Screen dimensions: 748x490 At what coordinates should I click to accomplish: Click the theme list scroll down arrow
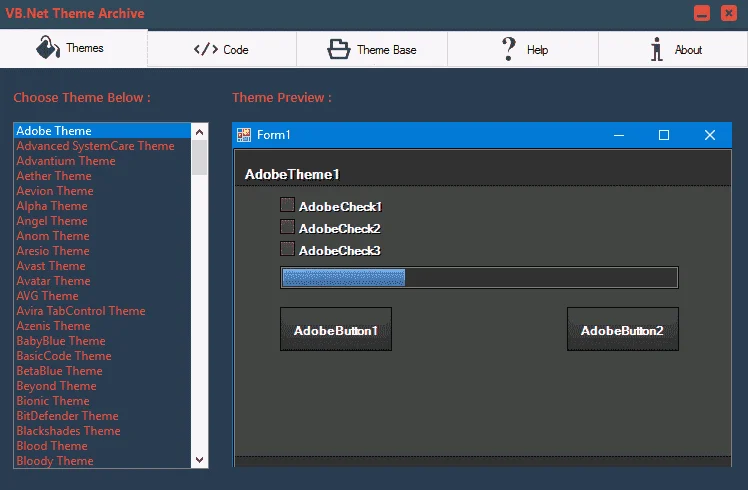[199, 460]
